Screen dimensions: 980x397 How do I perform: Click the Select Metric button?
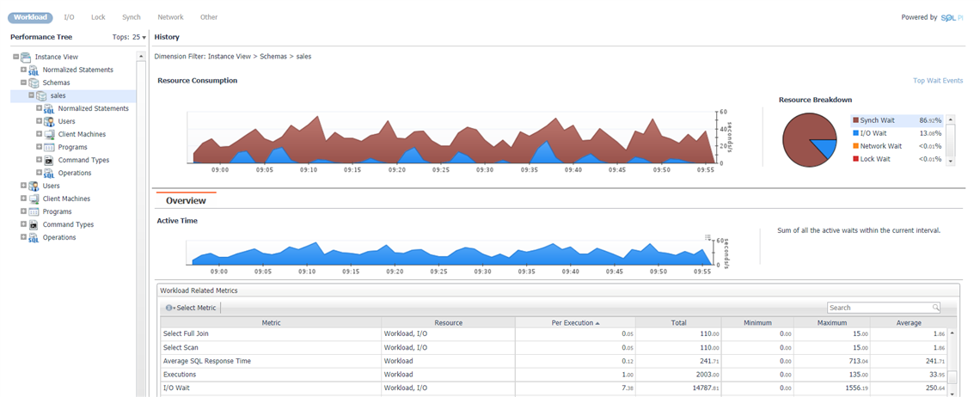pyautogui.click(x=192, y=308)
